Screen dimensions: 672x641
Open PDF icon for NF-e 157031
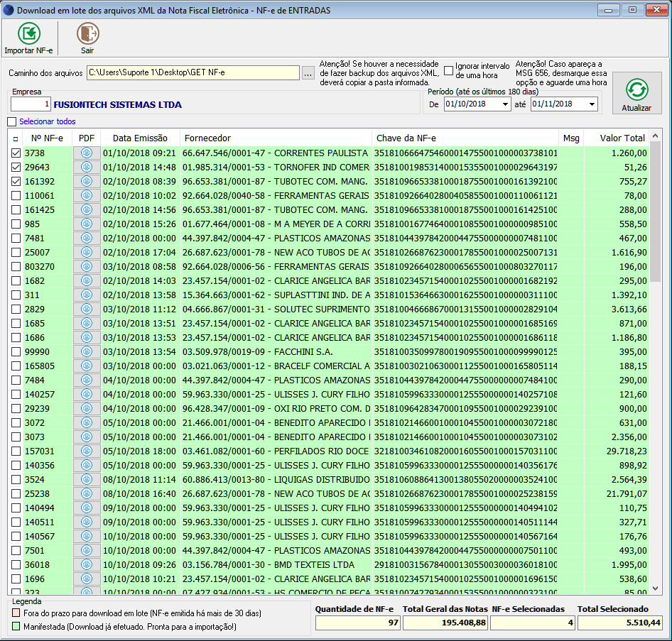click(x=87, y=451)
